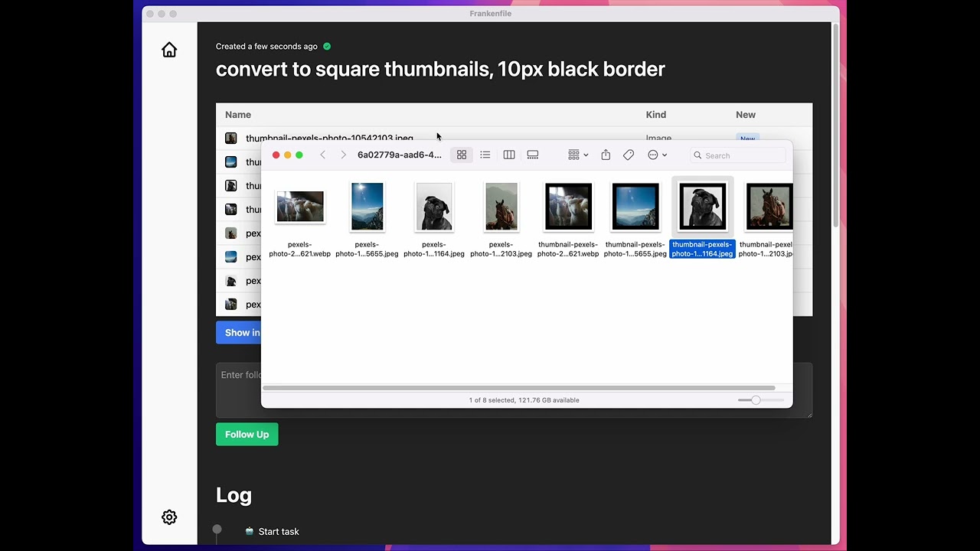Switch Finder to icon view
980x551 pixels.
pos(462,155)
